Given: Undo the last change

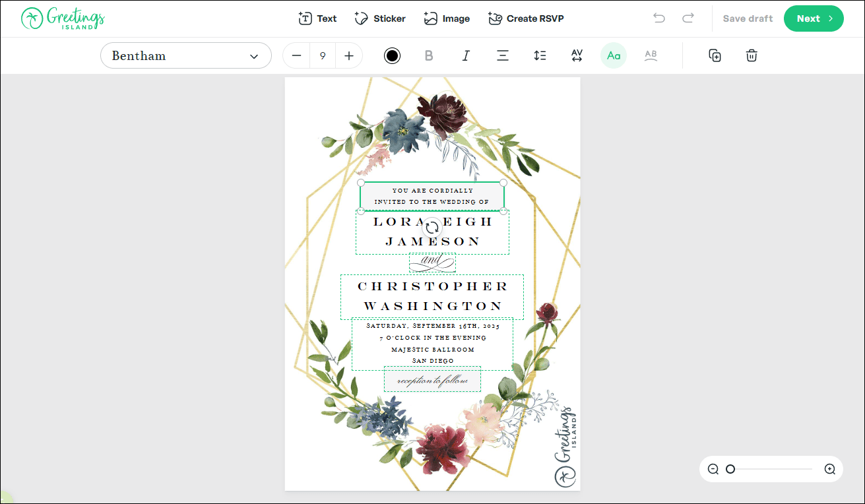Looking at the screenshot, I should point(658,18).
